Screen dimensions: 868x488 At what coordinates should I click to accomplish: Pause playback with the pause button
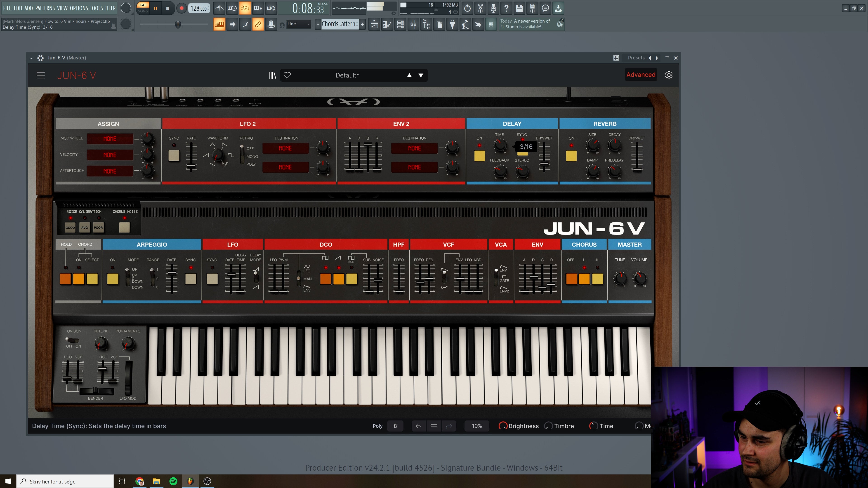click(155, 8)
